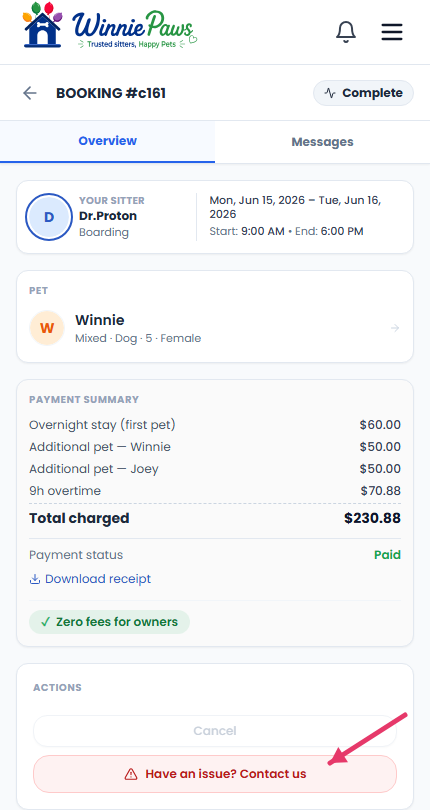Click Have an issue? Contact us
Image resolution: width=430 pixels, height=810 pixels.
coord(215,774)
